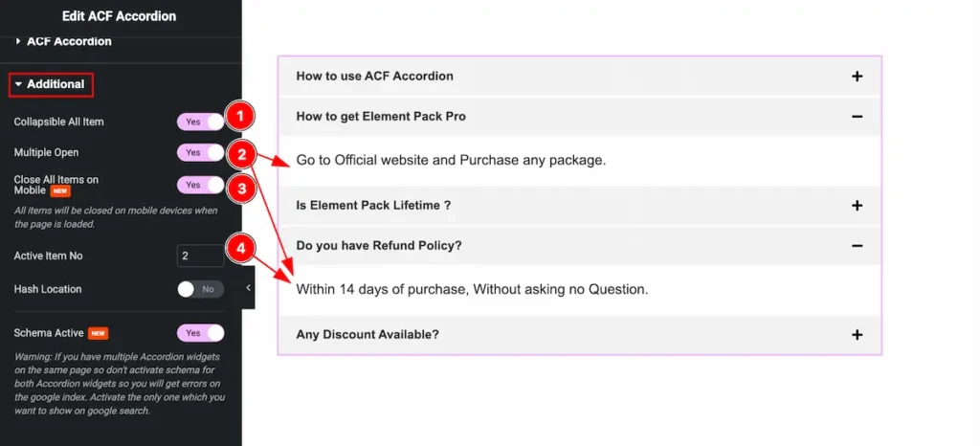Expand 'Is Element Pack Lifetime ?' plus icon
980x446 pixels.
click(x=857, y=206)
